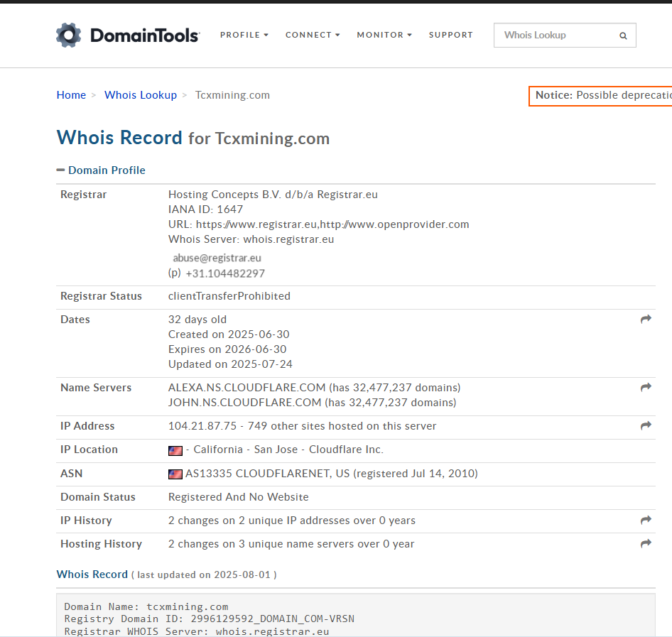Click the share arrow in Hosting History row
Image resolution: width=672 pixels, height=637 pixels.
point(646,543)
